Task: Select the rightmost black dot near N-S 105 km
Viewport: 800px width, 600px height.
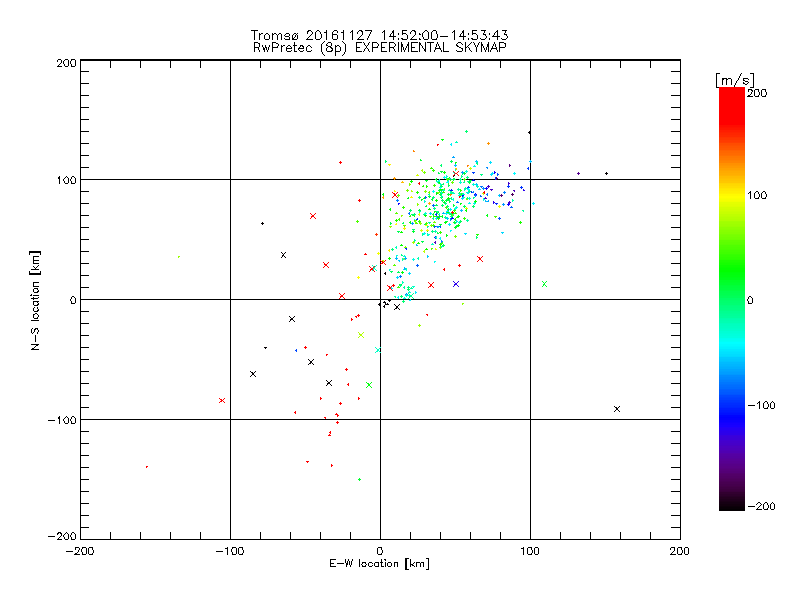Action: coord(607,173)
